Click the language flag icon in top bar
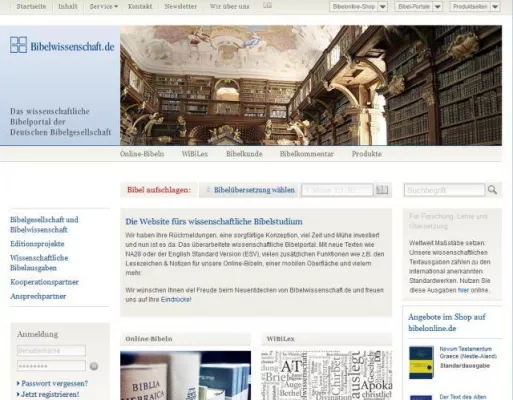This screenshot has height=400, width=513. tap(267, 5)
